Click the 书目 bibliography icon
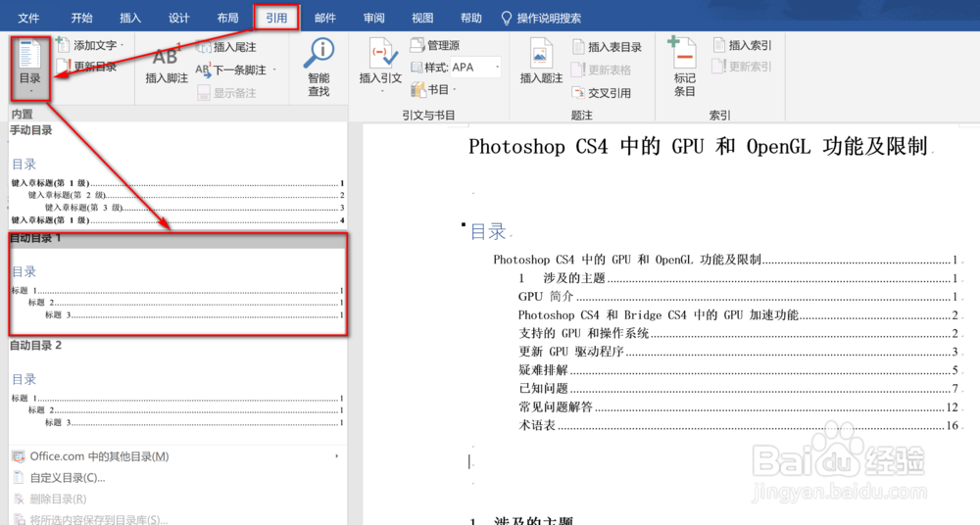The height and width of the screenshot is (525, 980). point(418,90)
